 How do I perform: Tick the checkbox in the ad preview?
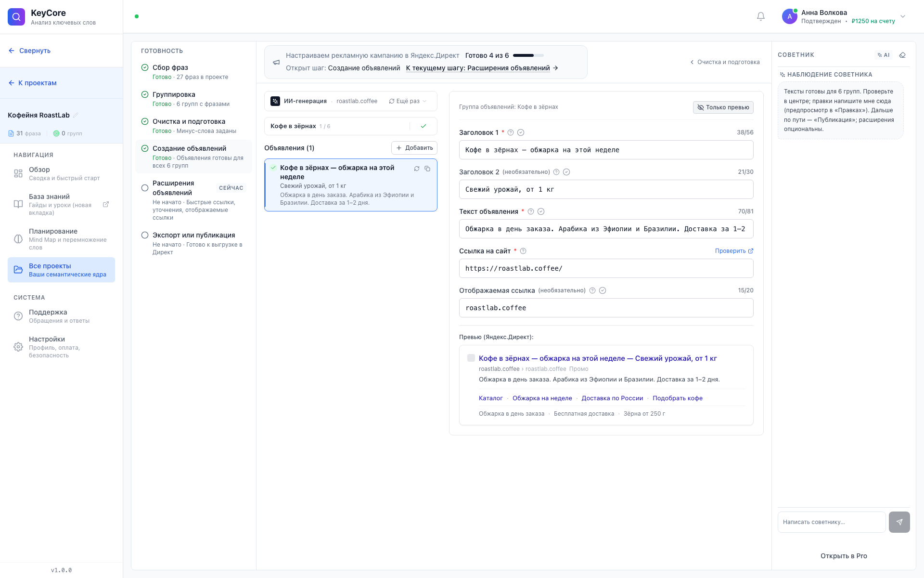[x=471, y=358]
